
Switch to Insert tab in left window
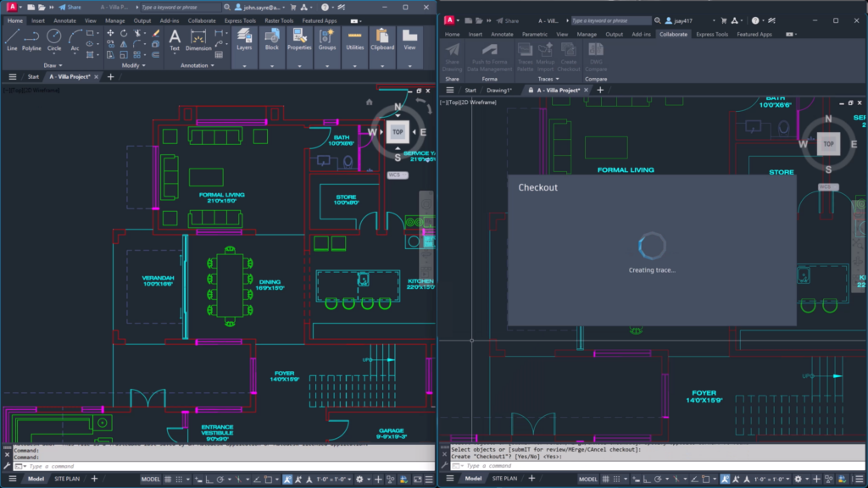pyautogui.click(x=37, y=20)
